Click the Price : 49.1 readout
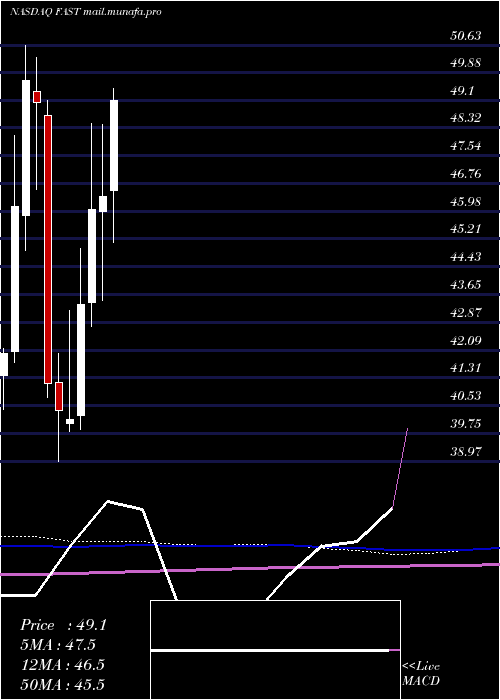Image resolution: width=500 pixels, height=700 pixels. [x=63, y=625]
